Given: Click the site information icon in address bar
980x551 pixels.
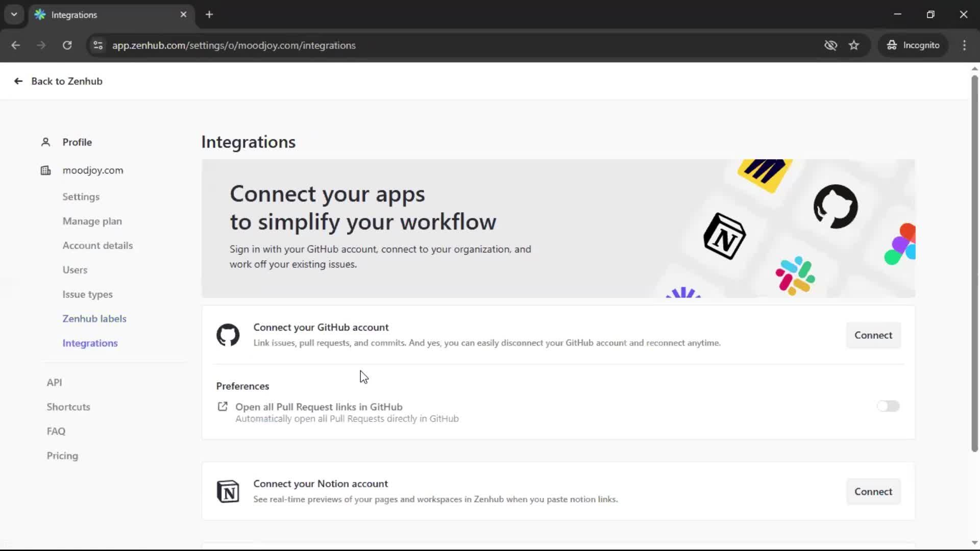Looking at the screenshot, I should tap(98, 45).
